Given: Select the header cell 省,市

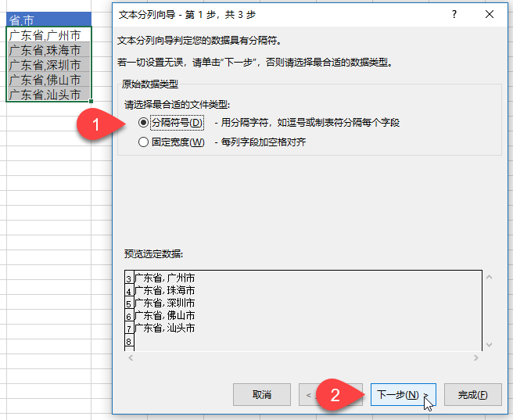Looking at the screenshot, I should click(x=48, y=20).
